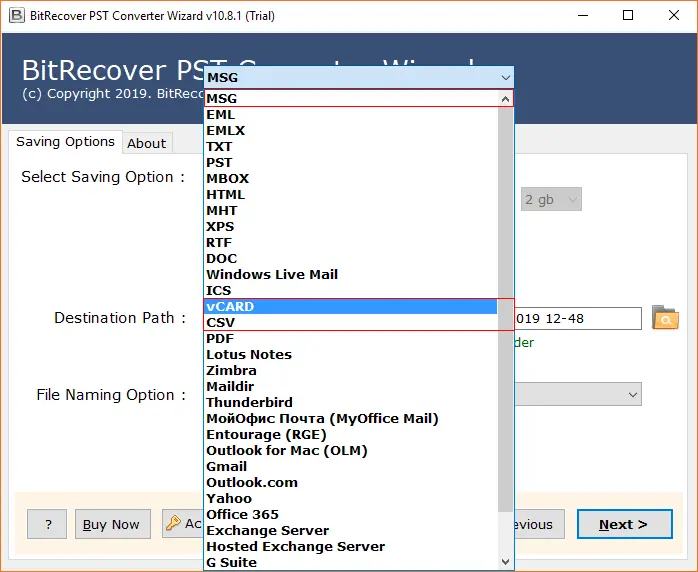Click the folder browse icon beside destination path
Viewport: 698px width, 572px height.
[x=665, y=319]
